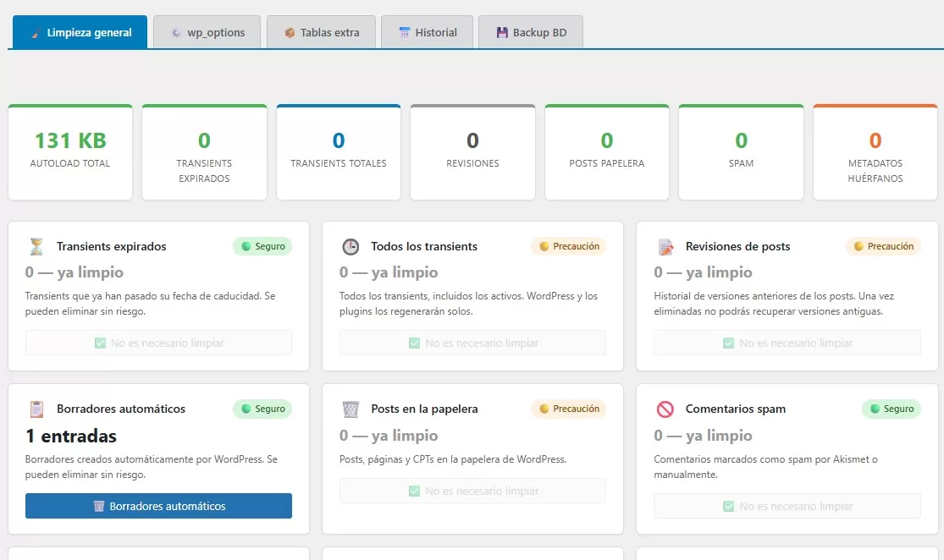Click the clock icon beside Todos los transients
The height and width of the screenshot is (560, 944).
[x=351, y=247]
